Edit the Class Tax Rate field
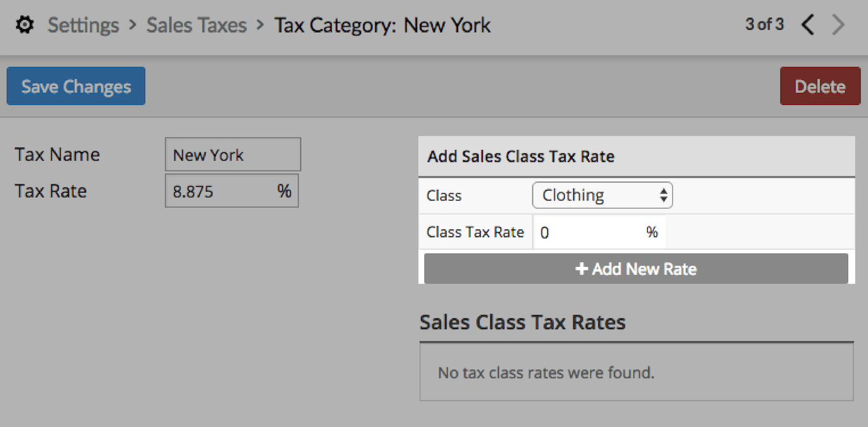 pyautogui.click(x=599, y=233)
